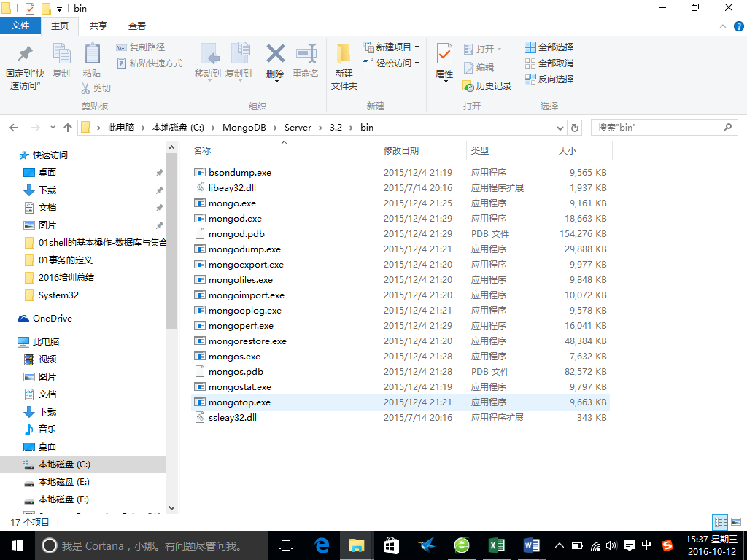Screen dimensions: 747x560
Task: Toggle the properties quick access toolbar button
Action: (29, 9)
